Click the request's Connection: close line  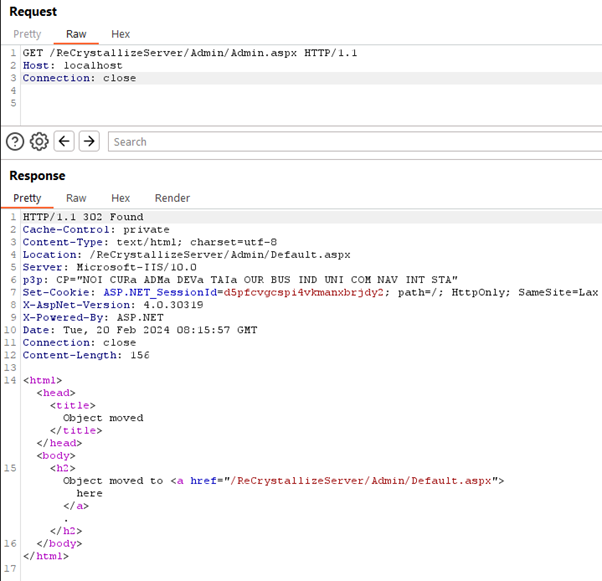point(79,78)
